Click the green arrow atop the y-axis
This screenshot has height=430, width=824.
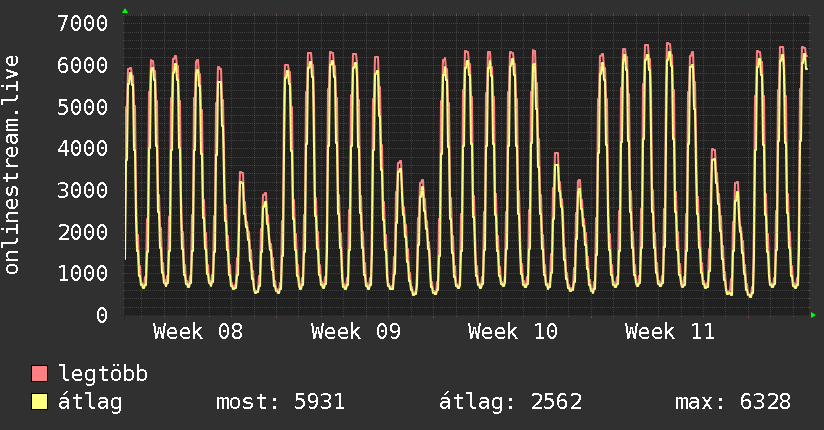(x=125, y=11)
